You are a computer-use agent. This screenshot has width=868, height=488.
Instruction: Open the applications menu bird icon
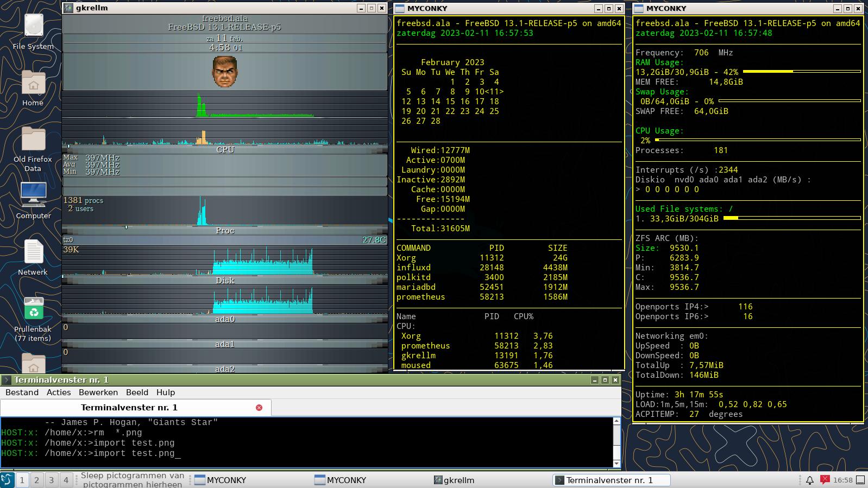(8, 480)
